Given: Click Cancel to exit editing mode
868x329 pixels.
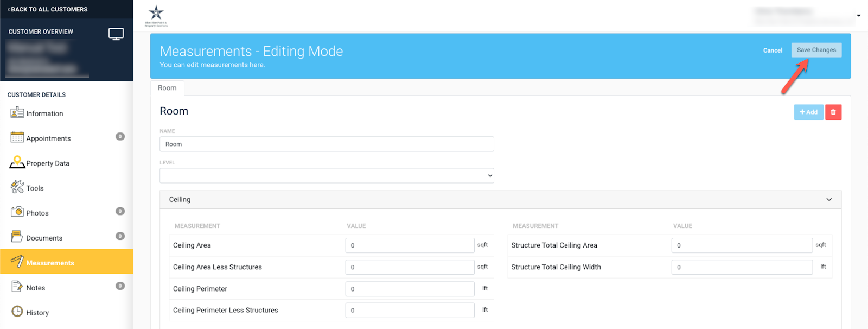Looking at the screenshot, I should [x=773, y=50].
